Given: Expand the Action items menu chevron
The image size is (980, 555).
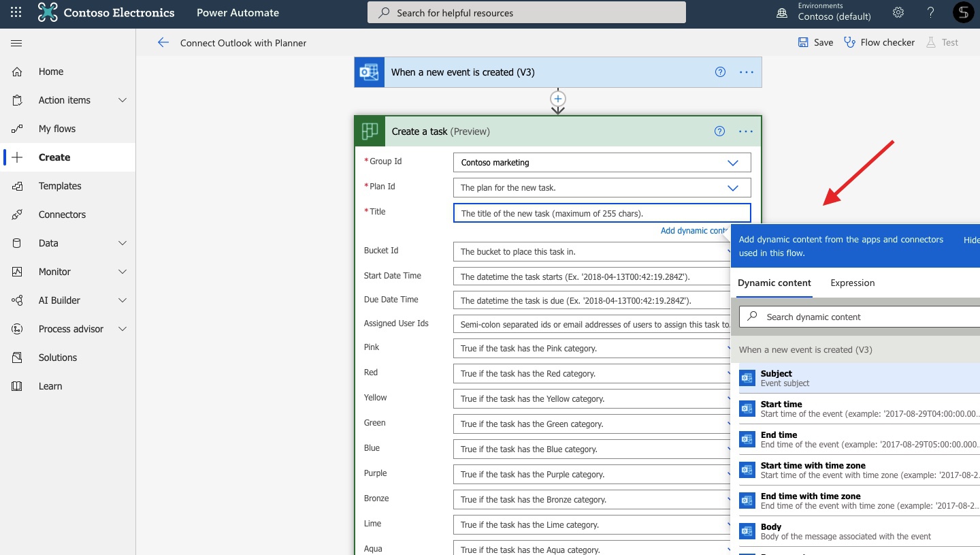Looking at the screenshot, I should [122, 100].
